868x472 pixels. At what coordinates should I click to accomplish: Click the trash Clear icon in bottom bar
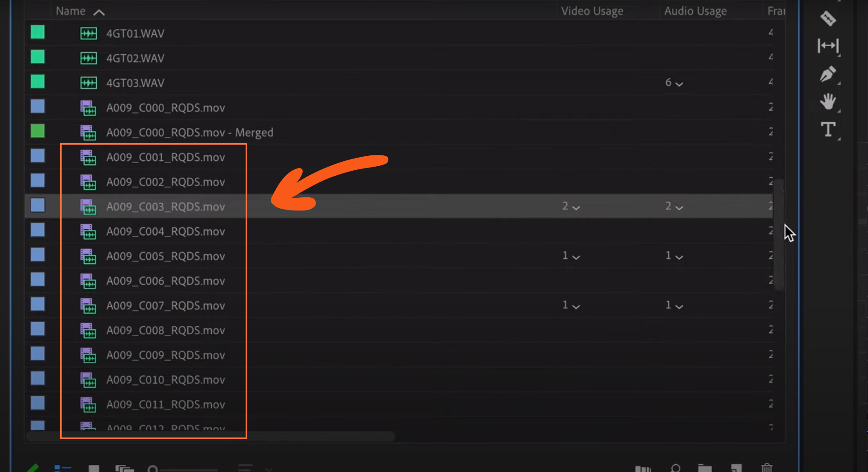tap(767, 468)
